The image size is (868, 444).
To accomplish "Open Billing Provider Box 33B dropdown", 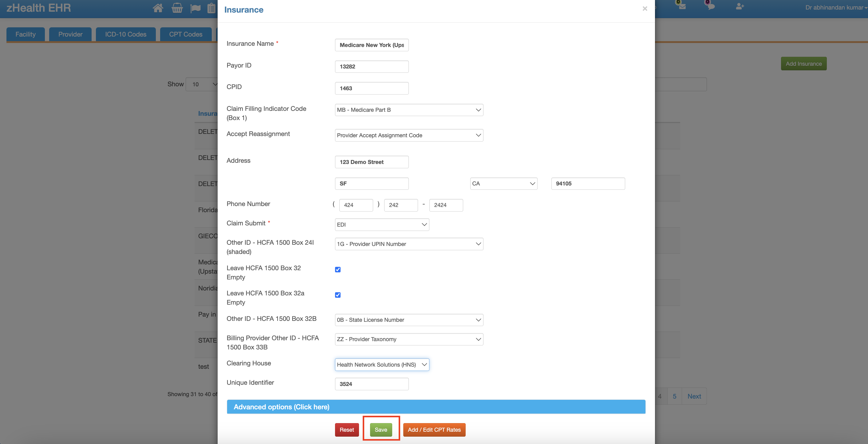I will click(409, 339).
